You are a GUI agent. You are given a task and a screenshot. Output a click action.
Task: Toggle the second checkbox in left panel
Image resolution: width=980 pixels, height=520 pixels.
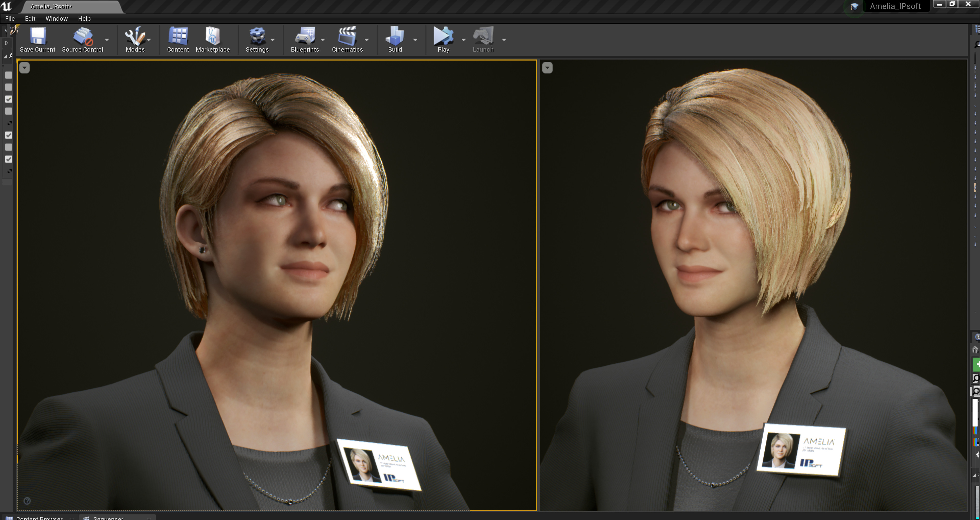click(x=8, y=87)
